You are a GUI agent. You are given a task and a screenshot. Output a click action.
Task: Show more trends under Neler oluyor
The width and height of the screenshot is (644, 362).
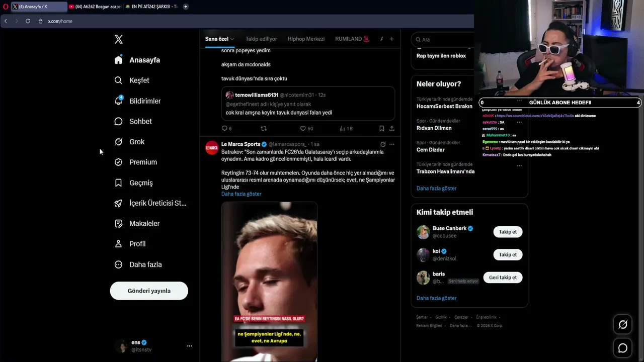point(436,189)
